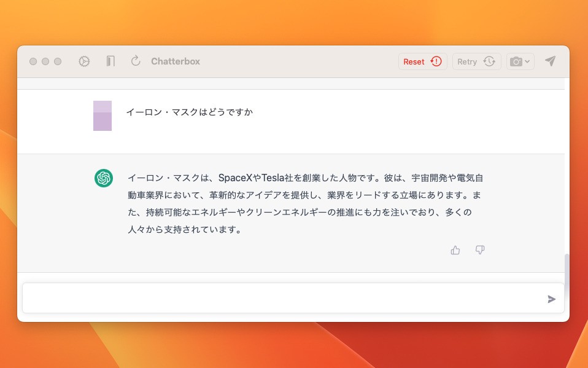Click the circular reload icon
Screen dimensions: 588x368
click(x=135, y=61)
